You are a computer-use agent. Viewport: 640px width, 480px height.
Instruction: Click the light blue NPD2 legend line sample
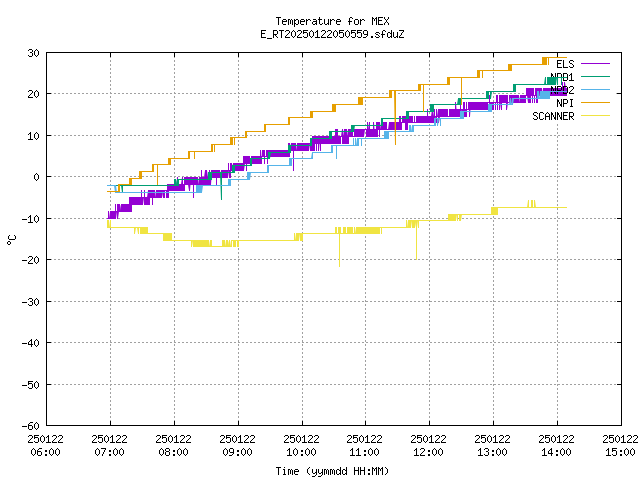(595, 89)
